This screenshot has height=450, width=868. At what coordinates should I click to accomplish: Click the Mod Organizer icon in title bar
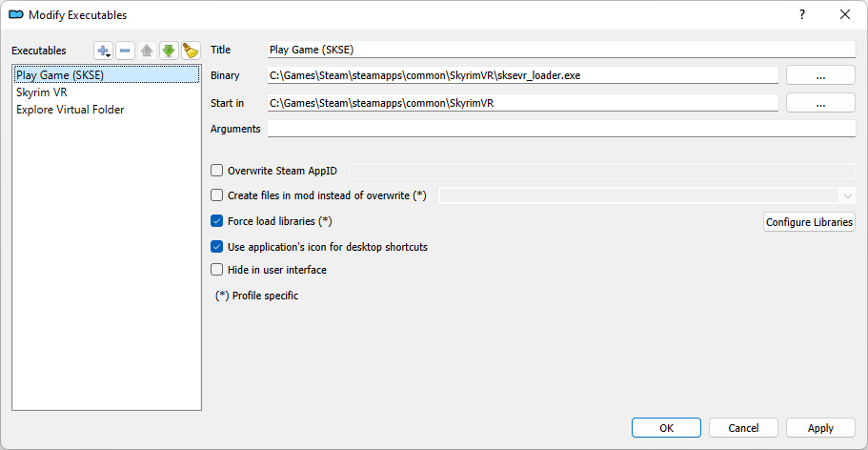(x=16, y=15)
